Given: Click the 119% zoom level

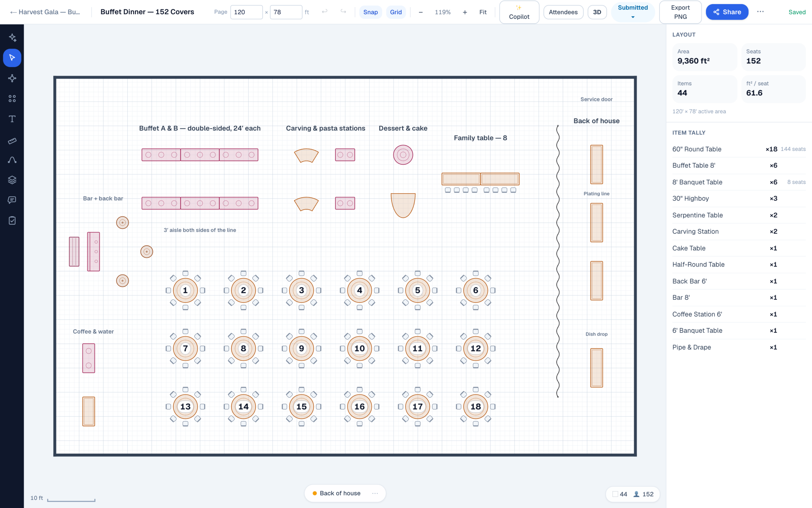Looking at the screenshot, I should [442, 12].
